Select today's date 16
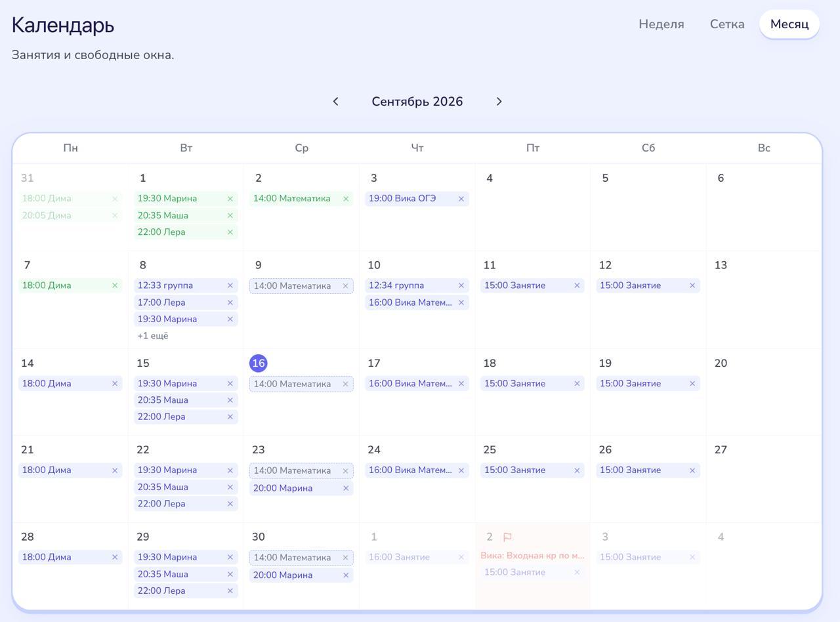The height and width of the screenshot is (622, 840). pos(259,363)
